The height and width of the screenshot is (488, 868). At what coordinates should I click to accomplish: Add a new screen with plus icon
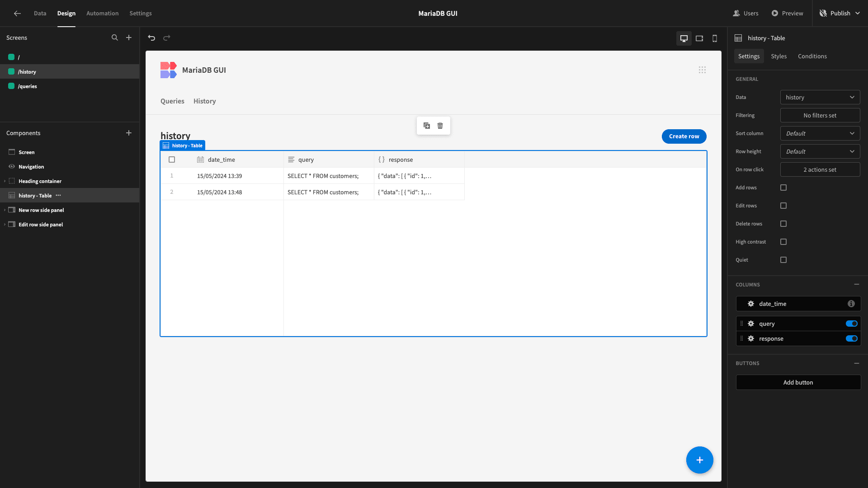(129, 38)
